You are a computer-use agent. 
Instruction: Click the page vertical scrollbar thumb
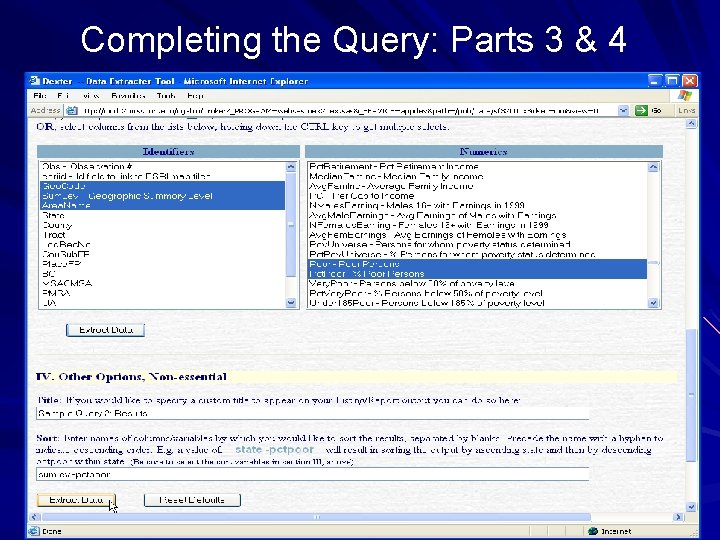pos(692,395)
